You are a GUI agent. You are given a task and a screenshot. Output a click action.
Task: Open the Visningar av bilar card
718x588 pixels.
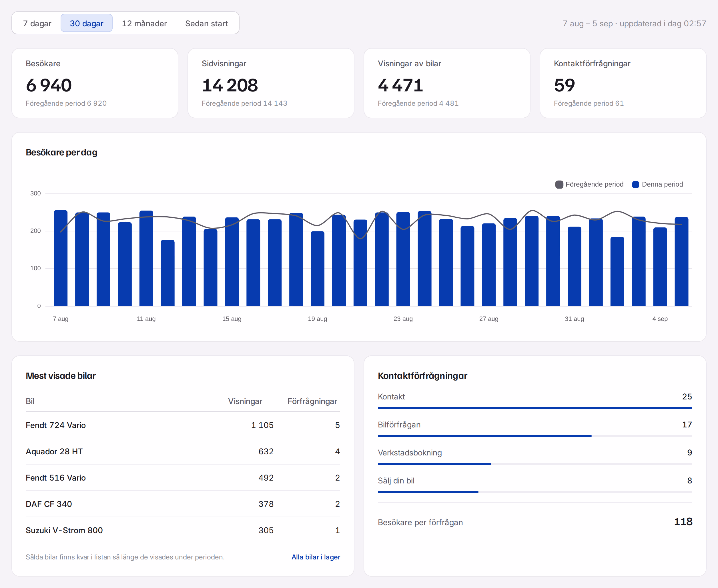coord(447,83)
